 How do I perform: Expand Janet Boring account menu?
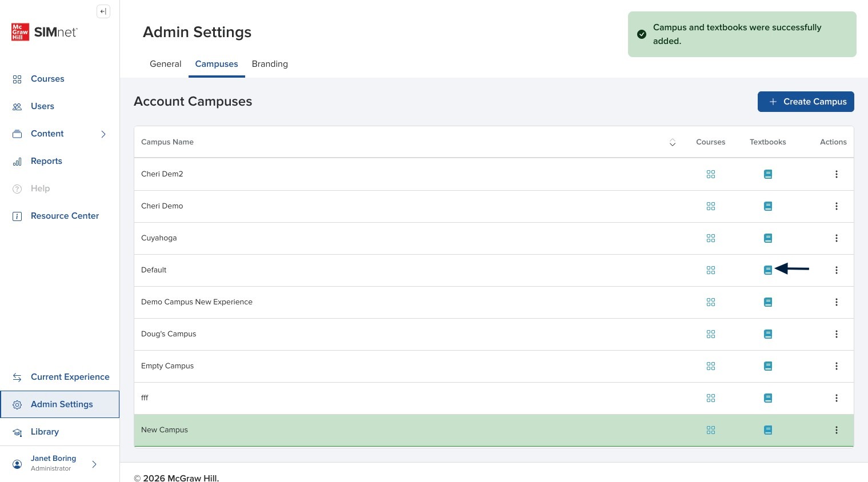click(94, 464)
